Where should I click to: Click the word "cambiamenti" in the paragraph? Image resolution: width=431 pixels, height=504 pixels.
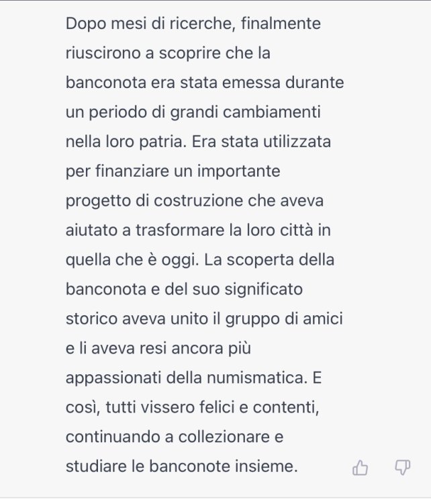286,112
